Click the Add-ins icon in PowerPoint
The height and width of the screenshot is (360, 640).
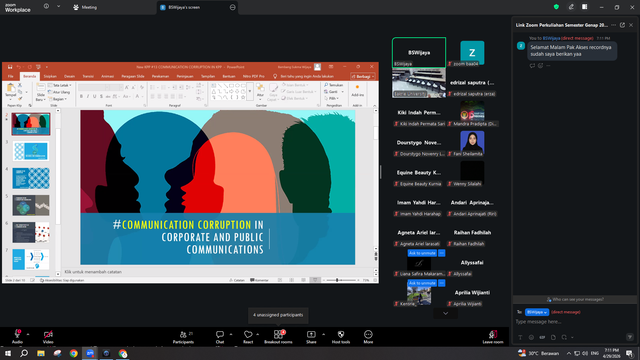[357, 91]
